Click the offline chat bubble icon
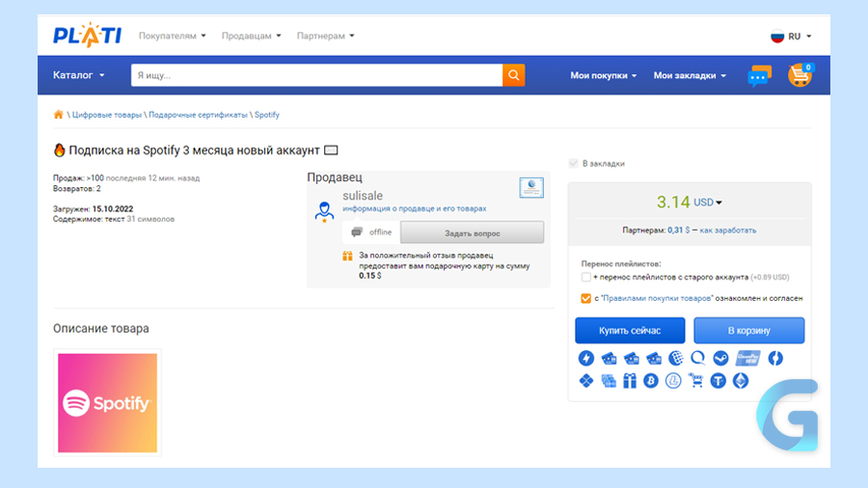Screen dimensions: 868x488 357,231
